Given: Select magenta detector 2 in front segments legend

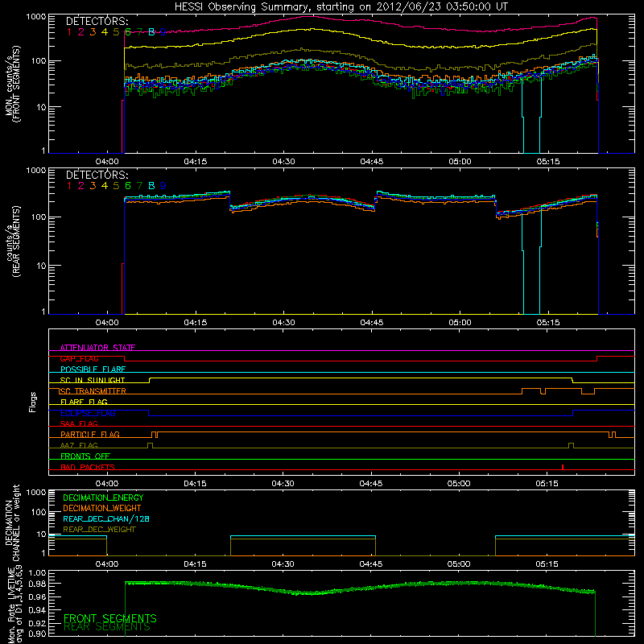Looking at the screenshot, I should [81, 32].
